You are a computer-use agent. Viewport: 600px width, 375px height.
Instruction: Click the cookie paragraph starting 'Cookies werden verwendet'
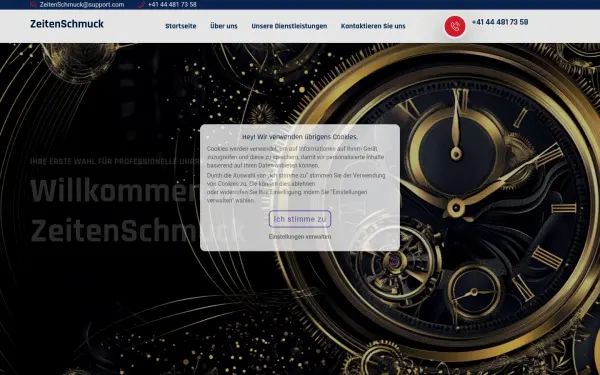295,157
